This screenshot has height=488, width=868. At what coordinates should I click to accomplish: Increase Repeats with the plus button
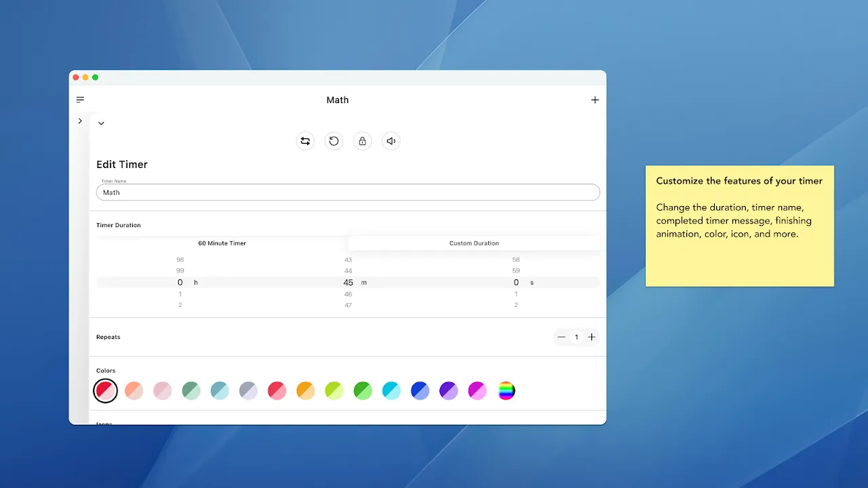(x=591, y=337)
